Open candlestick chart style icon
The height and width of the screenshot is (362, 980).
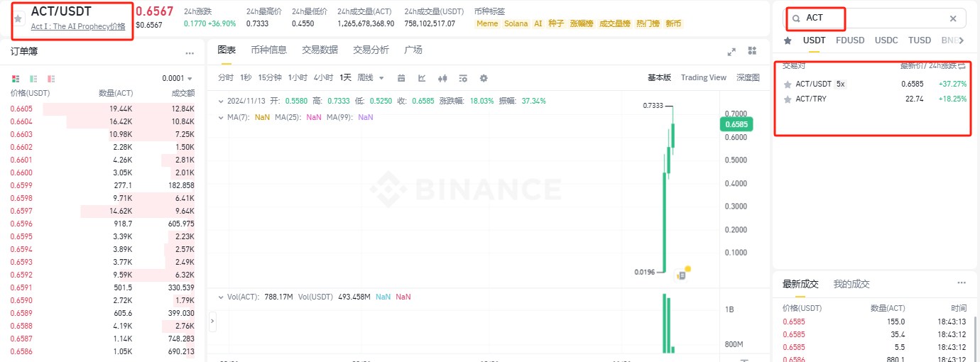(x=442, y=78)
